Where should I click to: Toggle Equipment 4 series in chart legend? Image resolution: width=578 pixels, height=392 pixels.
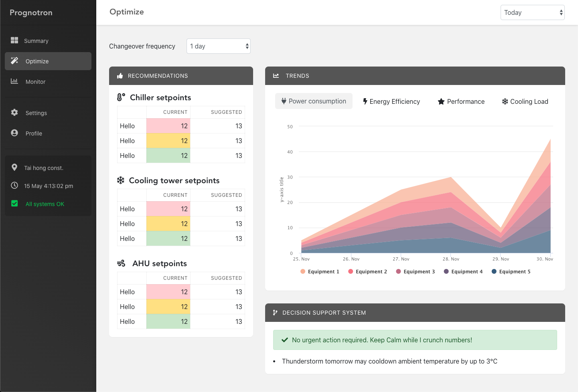tap(463, 271)
